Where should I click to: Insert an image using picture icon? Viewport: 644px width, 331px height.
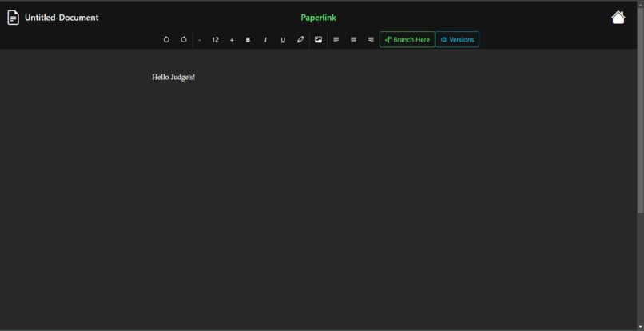click(x=318, y=39)
